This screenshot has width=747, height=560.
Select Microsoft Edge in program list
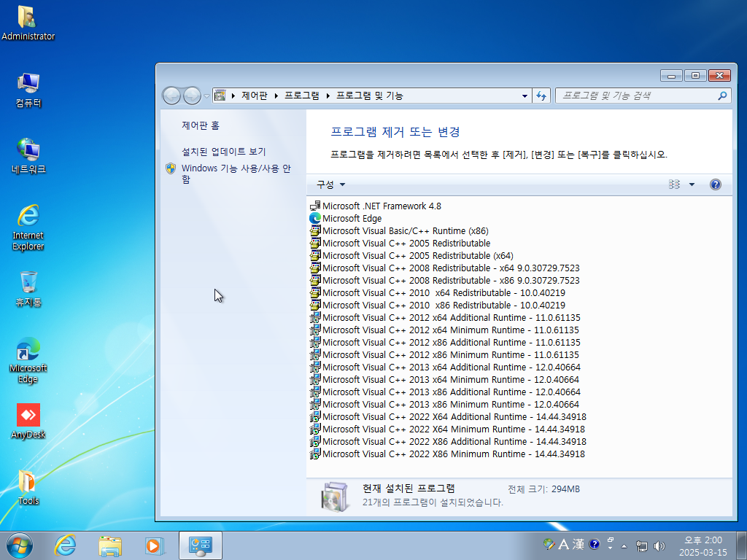(x=346, y=219)
